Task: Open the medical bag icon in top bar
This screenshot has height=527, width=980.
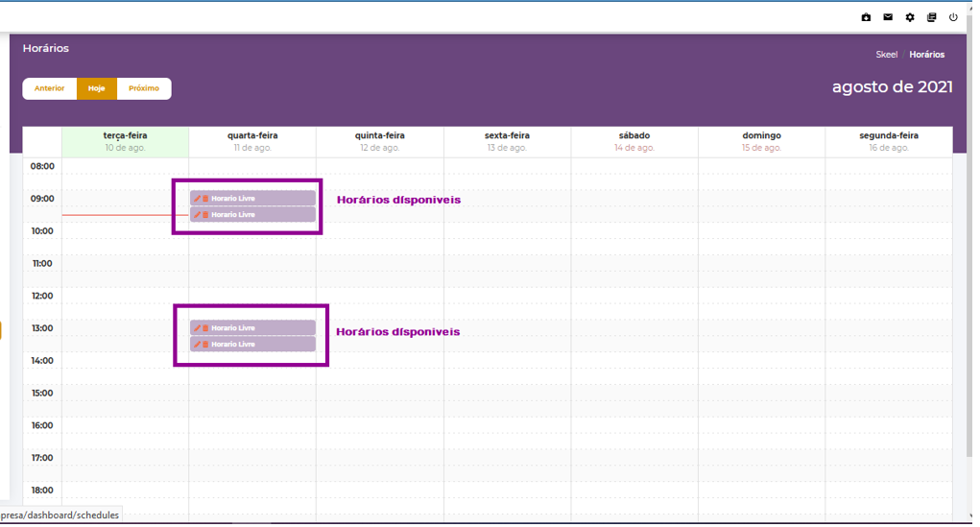Action: coord(866,17)
